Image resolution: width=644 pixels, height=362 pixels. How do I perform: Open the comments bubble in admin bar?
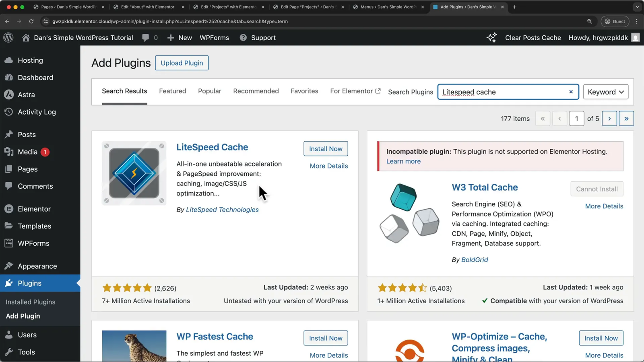coord(145,37)
